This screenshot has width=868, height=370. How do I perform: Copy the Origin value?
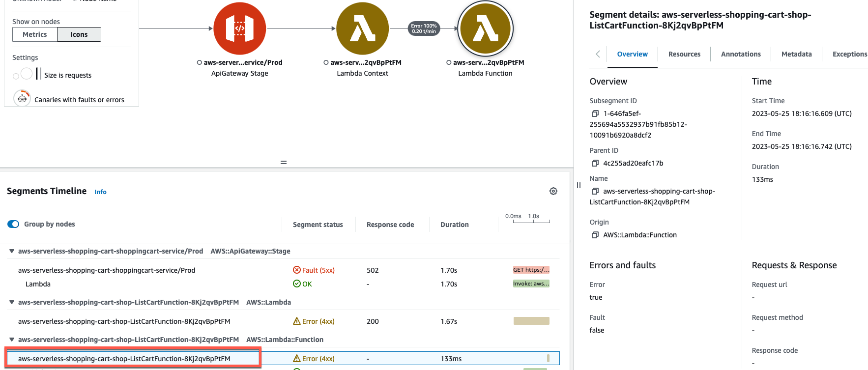[x=595, y=235]
